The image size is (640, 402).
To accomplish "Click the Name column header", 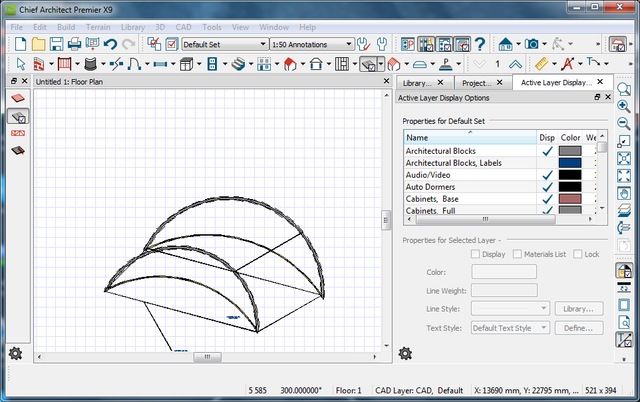I will coord(469,138).
